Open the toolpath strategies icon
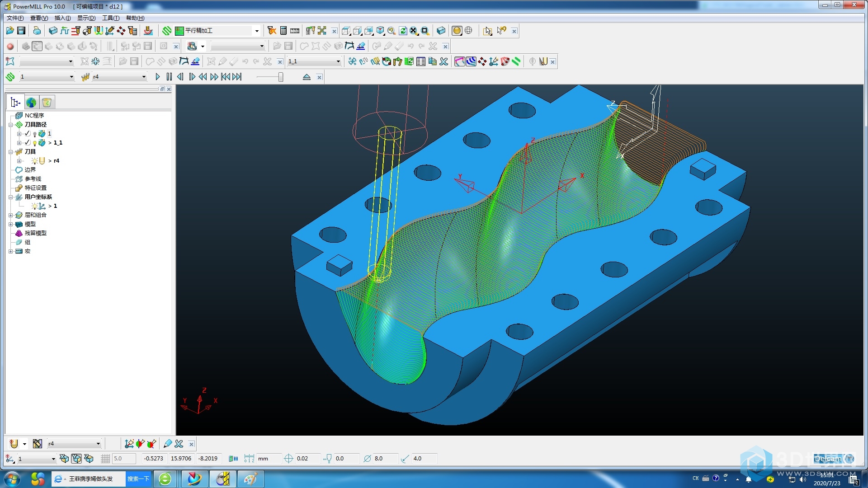The width and height of the screenshot is (868, 488). [167, 31]
